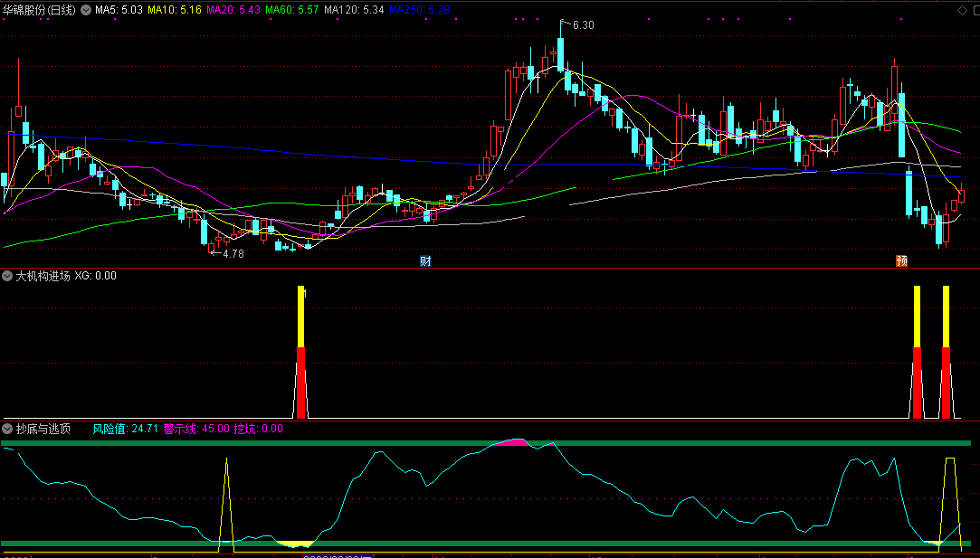Click the MA5: 5.03 moving average label

pyautogui.click(x=119, y=10)
